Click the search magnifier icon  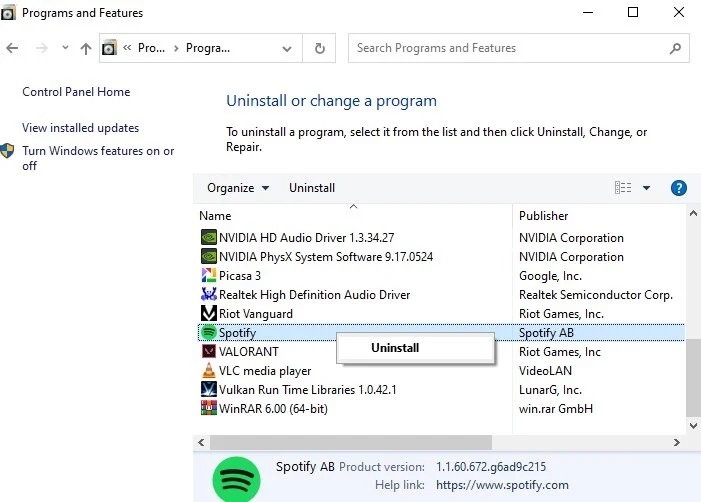pos(675,48)
